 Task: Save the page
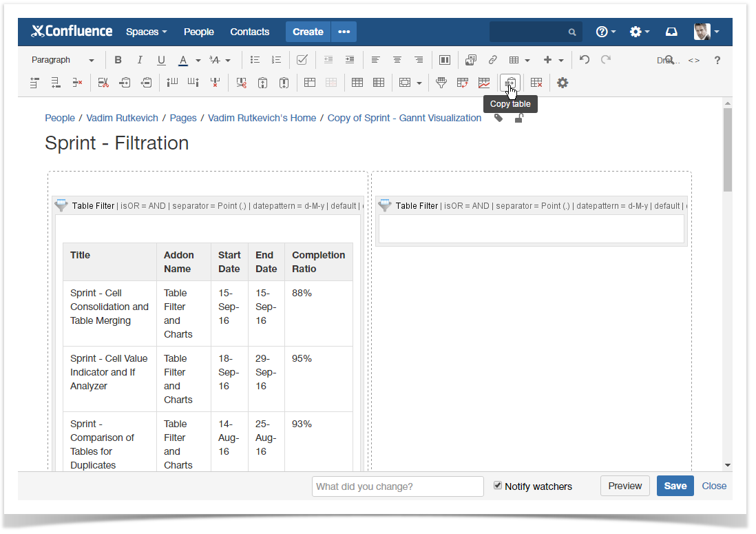tap(675, 486)
